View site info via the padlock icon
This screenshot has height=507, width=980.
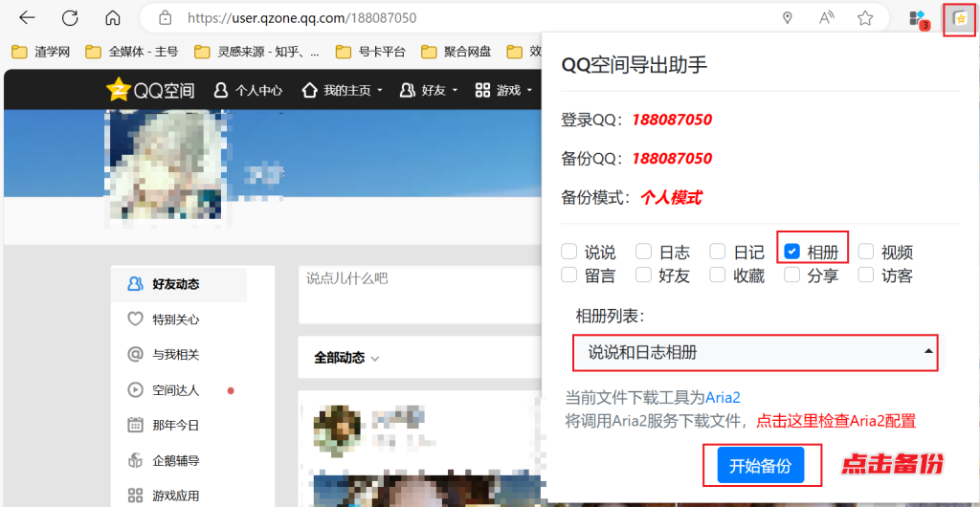click(x=165, y=17)
